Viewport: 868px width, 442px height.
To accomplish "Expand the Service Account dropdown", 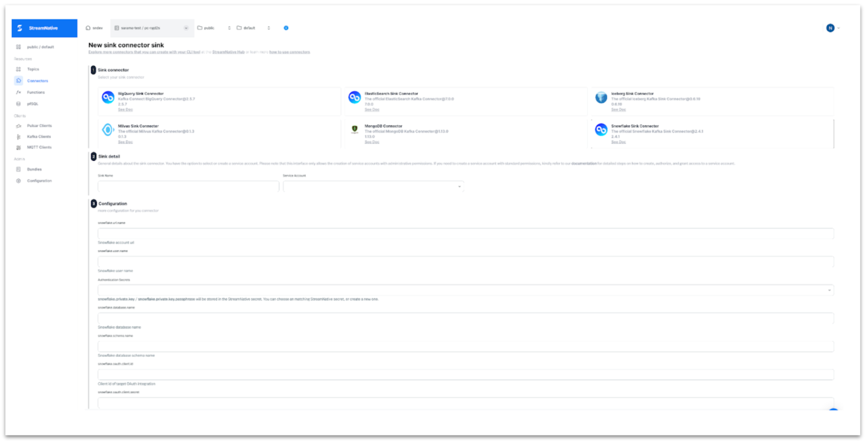I will [373, 186].
